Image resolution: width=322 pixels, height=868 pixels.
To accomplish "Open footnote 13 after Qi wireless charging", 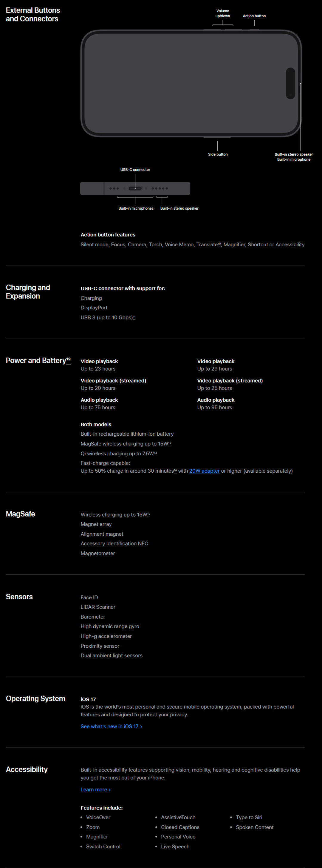I will [155, 453].
